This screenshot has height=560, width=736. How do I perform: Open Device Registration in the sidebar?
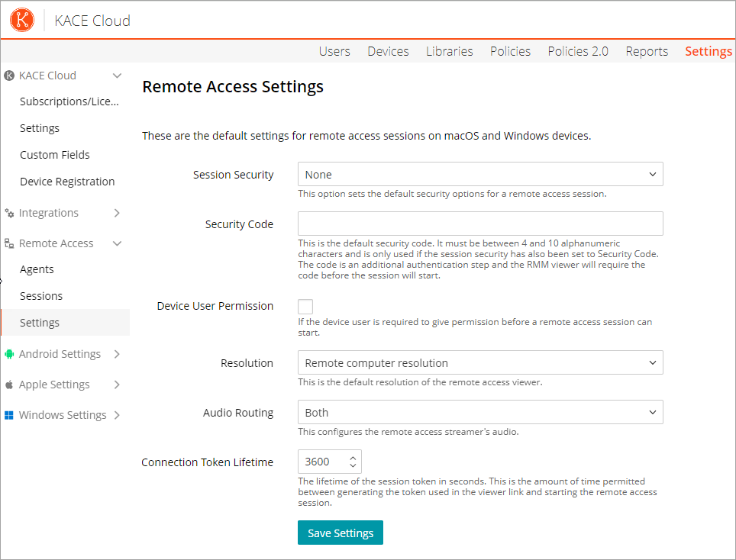click(67, 182)
